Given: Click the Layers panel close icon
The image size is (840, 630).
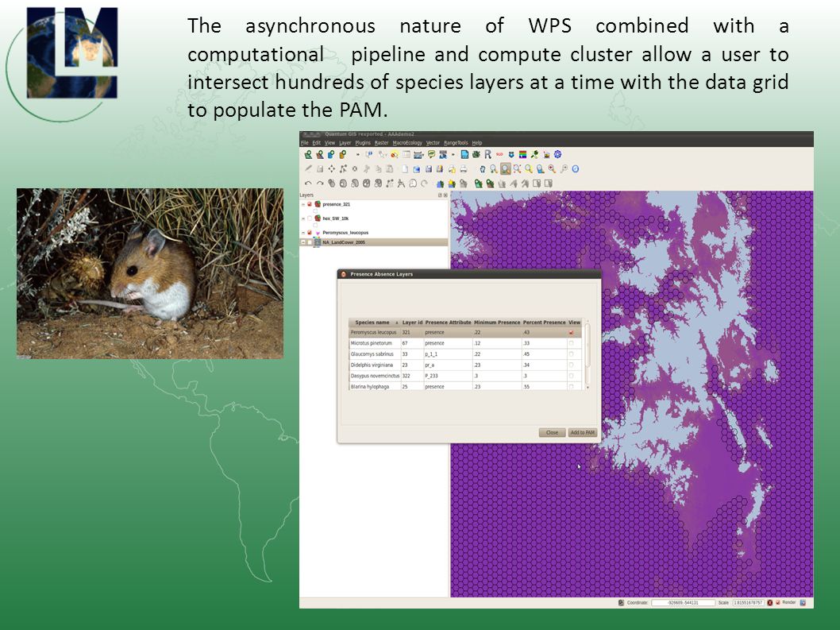Looking at the screenshot, I should point(445,195).
